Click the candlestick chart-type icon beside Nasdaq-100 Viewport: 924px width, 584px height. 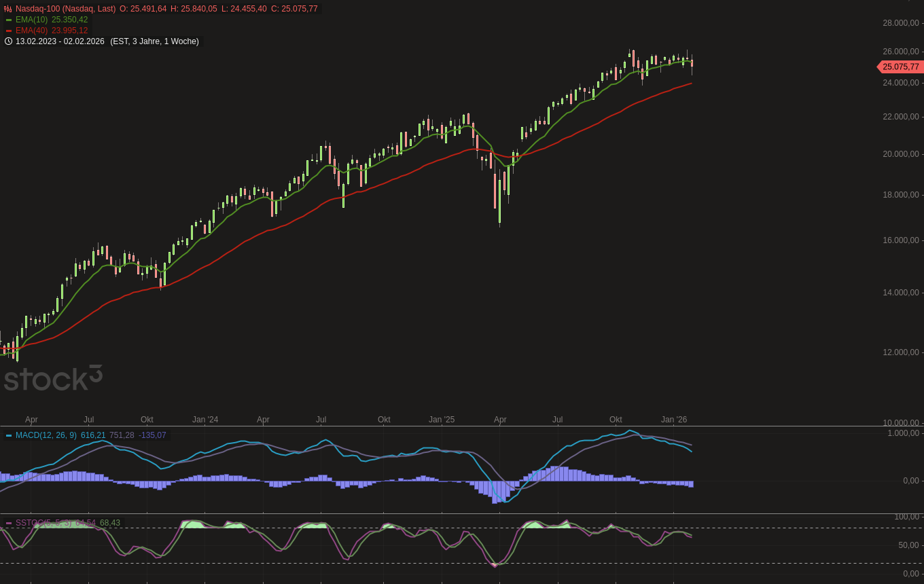(x=8, y=9)
